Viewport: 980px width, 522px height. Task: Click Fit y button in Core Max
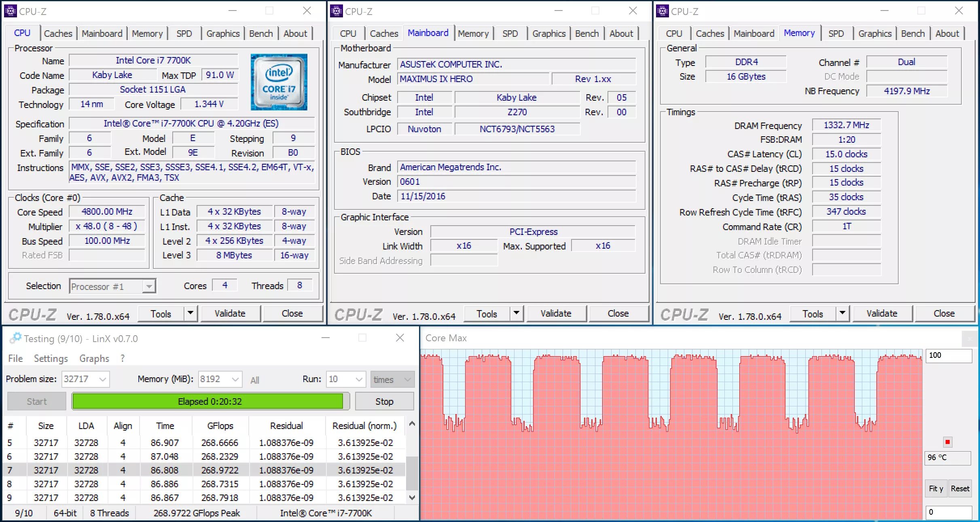coord(936,488)
